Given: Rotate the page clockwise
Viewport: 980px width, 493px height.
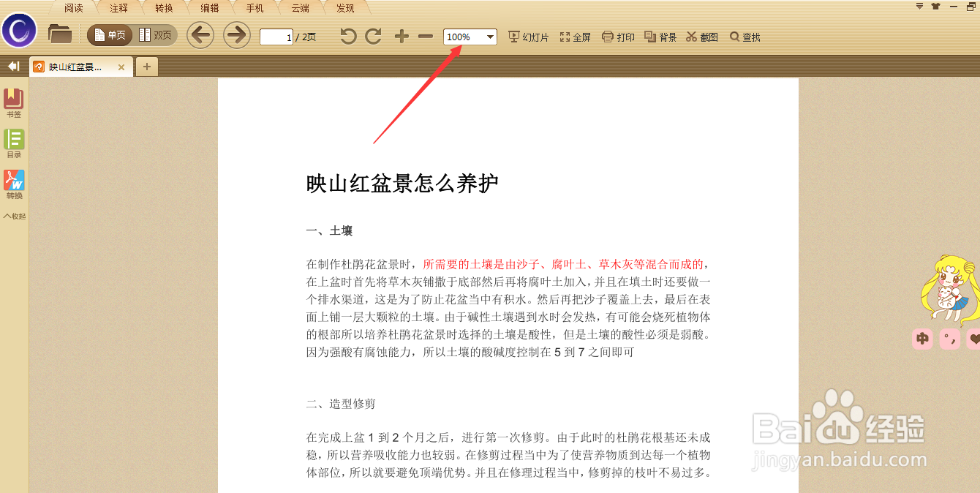Looking at the screenshot, I should point(374,36).
